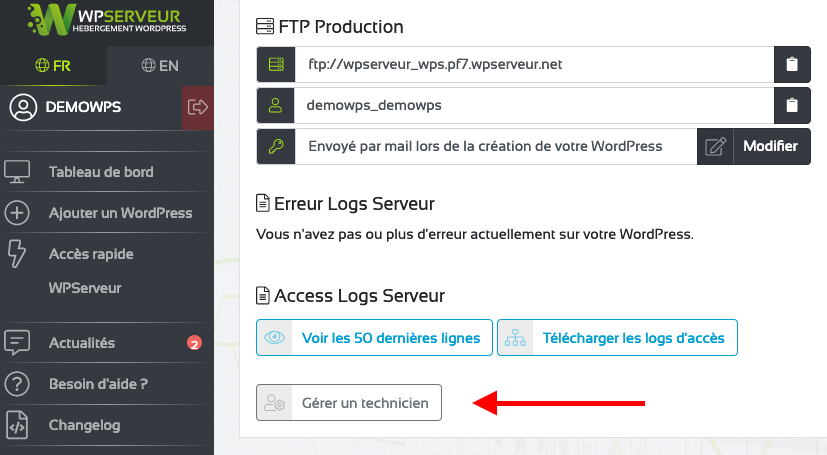Copy the FTP server address to clipboard
The height and width of the screenshot is (455, 827).
click(x=792, y=64)
